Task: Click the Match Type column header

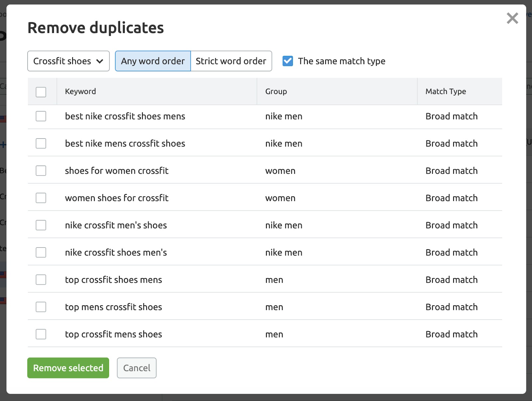Action: point(446,91)
